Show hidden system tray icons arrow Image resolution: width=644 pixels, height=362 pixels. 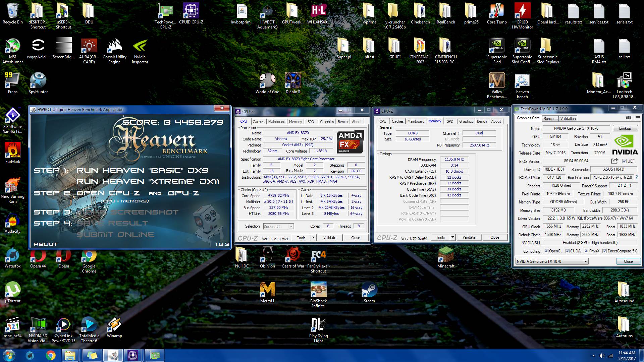(594, 356)
